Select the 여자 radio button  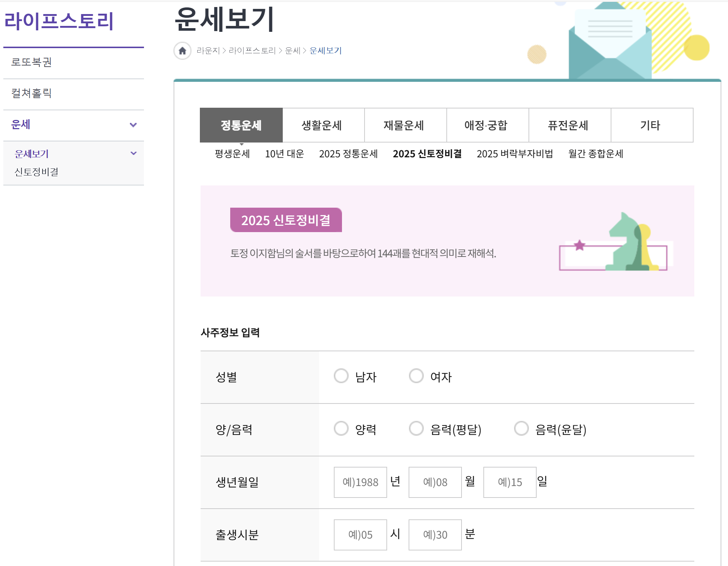pos(416,376)
